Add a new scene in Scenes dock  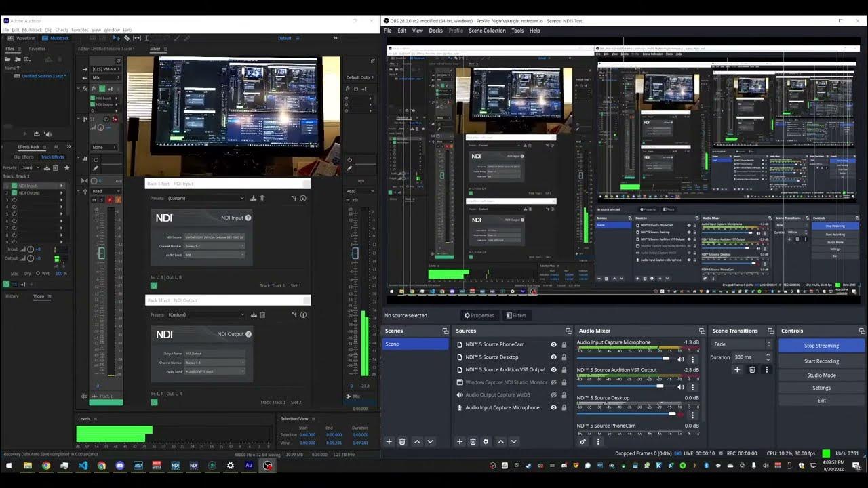coord(389,441)
